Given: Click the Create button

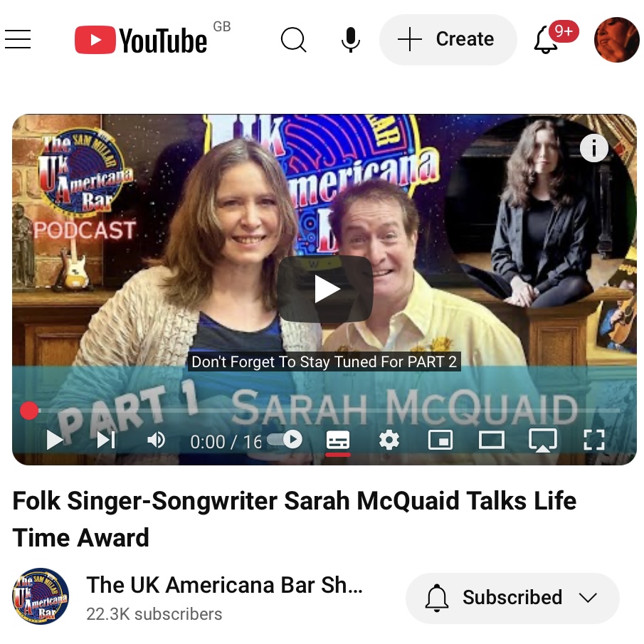Looking at the screenshot, I should pos(448,40).
